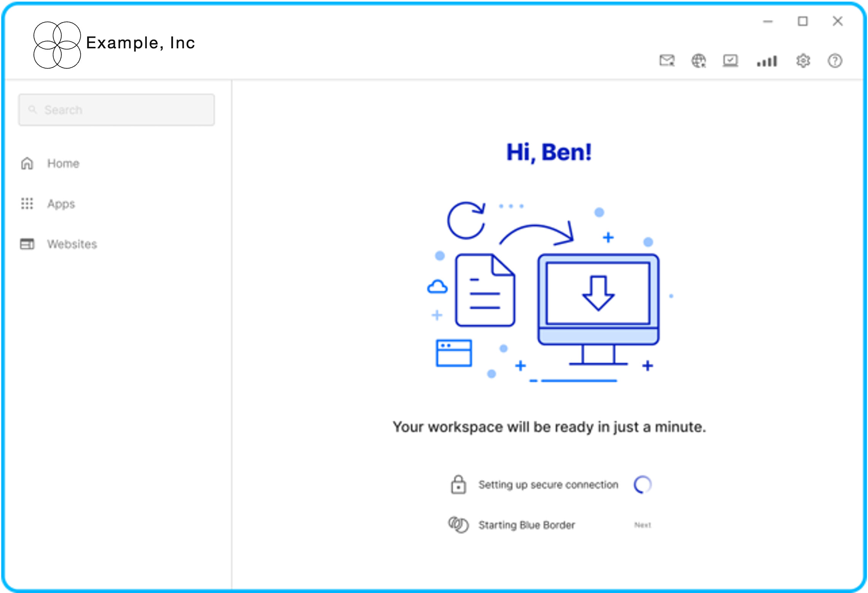The image size is (868, 593).
Task: Open settings gear icon
Action: pyautogui.click(x=803, y=61)
